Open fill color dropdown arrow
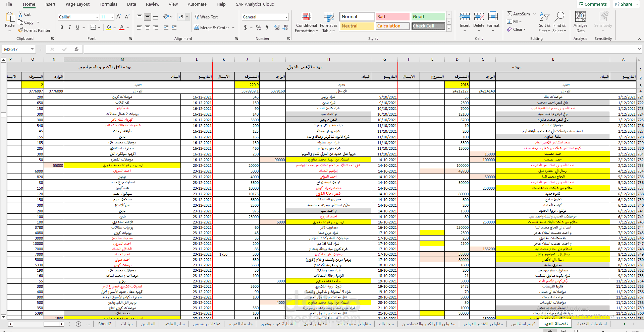The height and width of the screenshot is (332, 644). [x=114, y=27]
